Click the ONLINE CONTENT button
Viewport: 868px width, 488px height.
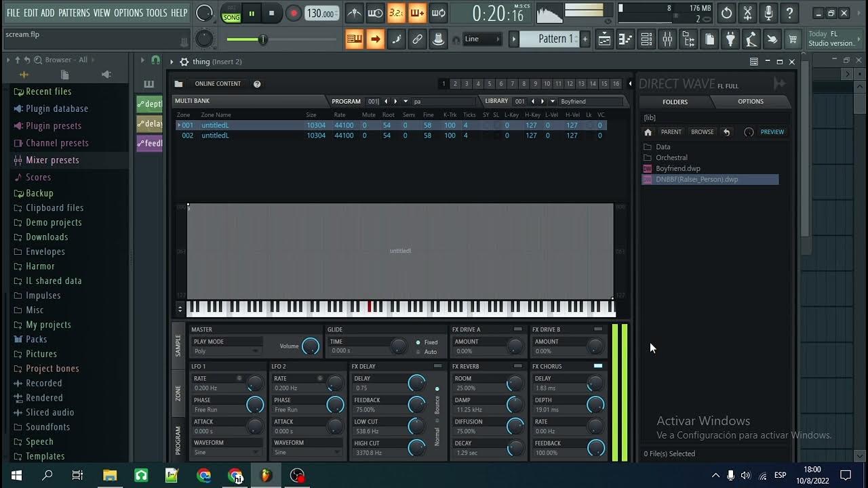click(218, 84)
